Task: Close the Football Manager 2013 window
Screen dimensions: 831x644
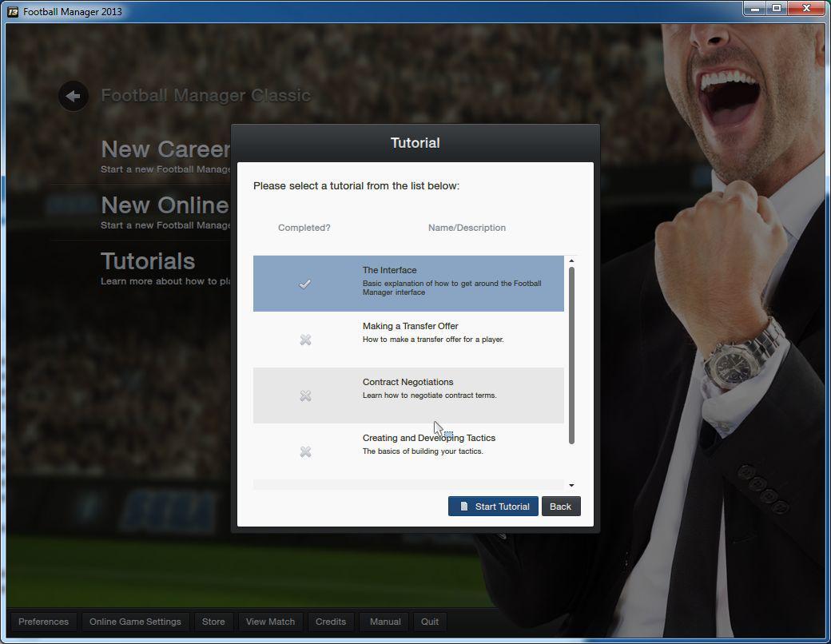Action: tap(806, 9)
